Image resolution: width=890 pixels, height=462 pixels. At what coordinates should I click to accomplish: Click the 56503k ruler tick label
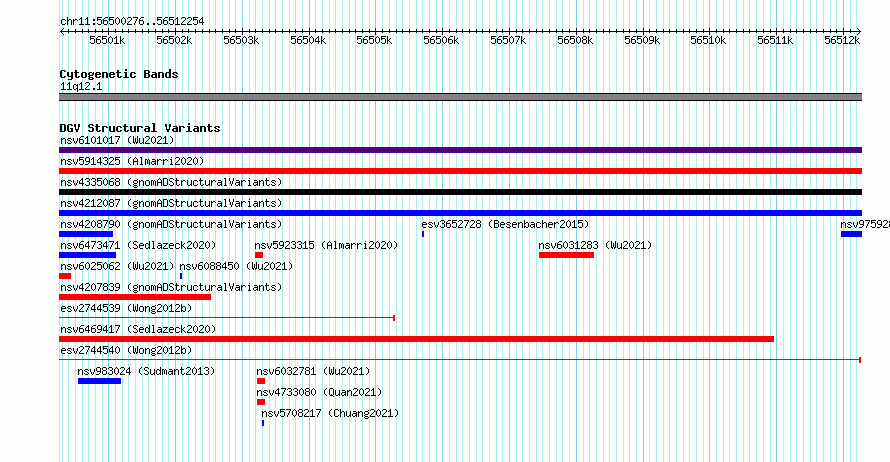click(x=241, y=40)
